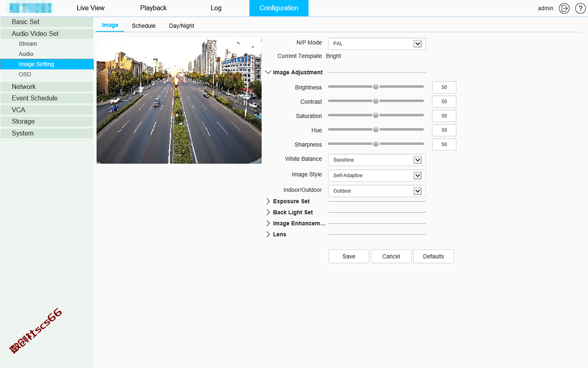The height and width of the screenshot is (368, 588).
Task: Expand the Storage section
Action: point(47,121)
